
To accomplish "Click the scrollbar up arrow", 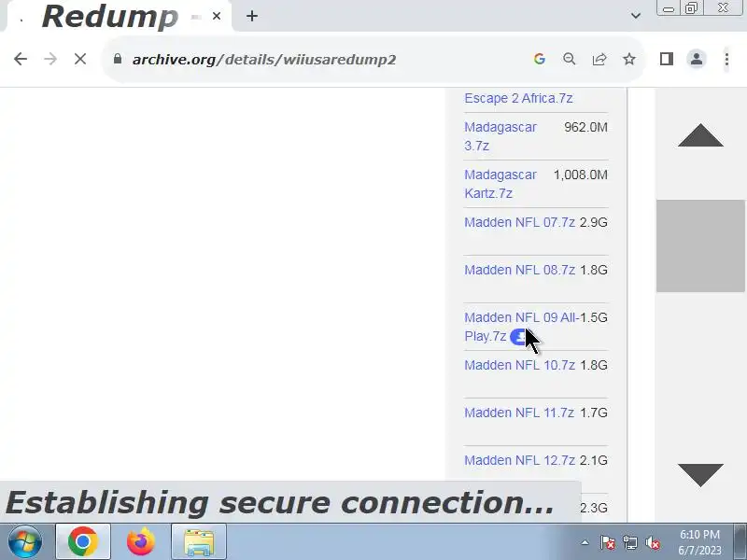I will coord(700,135).
